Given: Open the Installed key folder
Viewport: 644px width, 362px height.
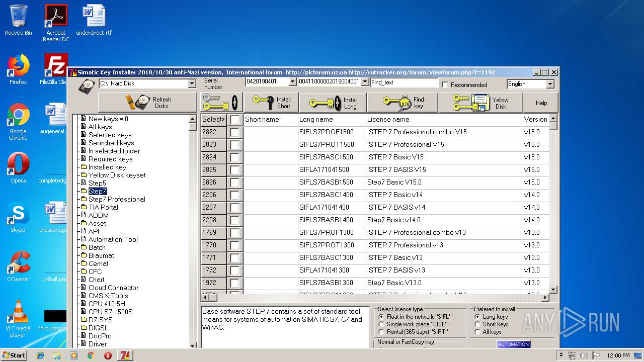Looking at the screenshot, I should [x=107, y=167].
